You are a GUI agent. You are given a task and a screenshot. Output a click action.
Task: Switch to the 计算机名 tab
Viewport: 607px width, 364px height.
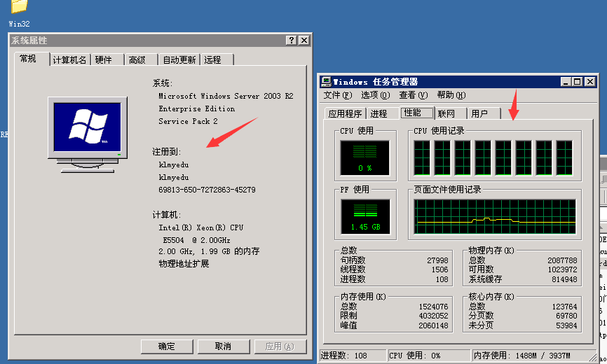click(x=70, y=60)
